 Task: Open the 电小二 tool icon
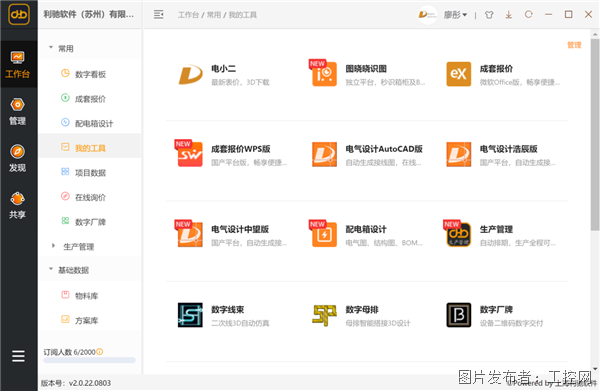[x=191, y=74]
